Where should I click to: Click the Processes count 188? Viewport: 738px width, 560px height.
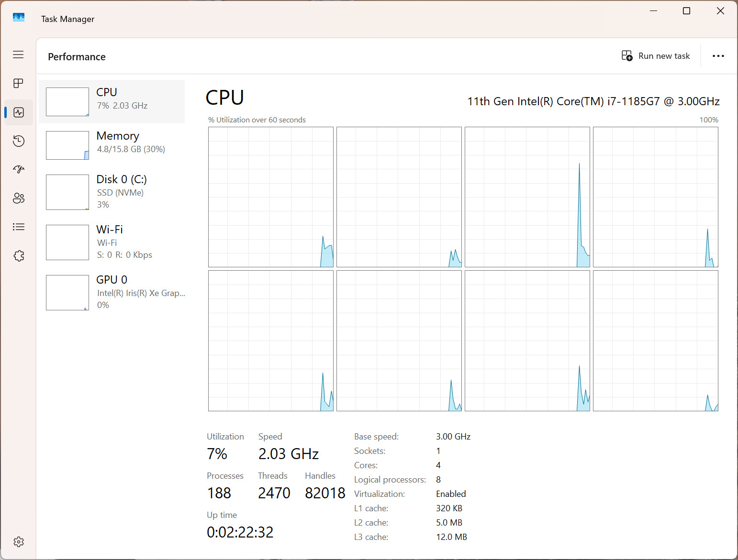click(x=219, y=493)
